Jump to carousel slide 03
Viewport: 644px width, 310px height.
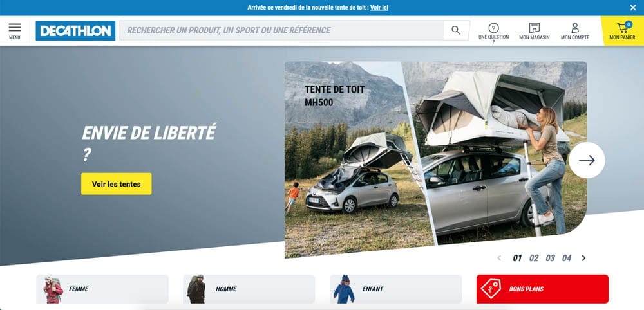click(x=550, y=258)
